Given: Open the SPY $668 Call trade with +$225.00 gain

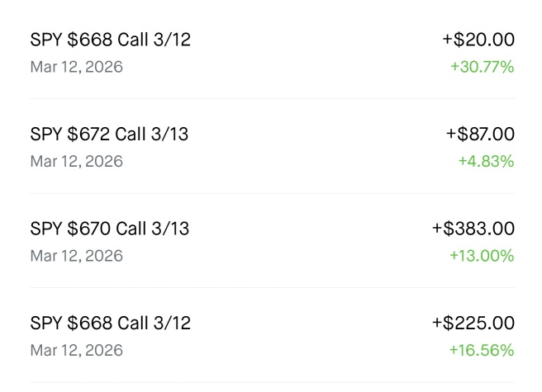Looking at the screenshot, I should [273, 335].
